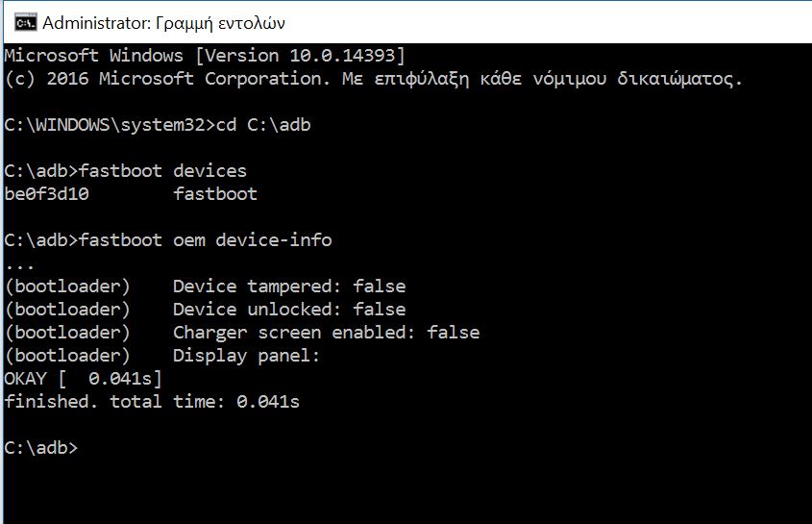Click the final empty C:\adb> prompt

click(x=40, y=448)
